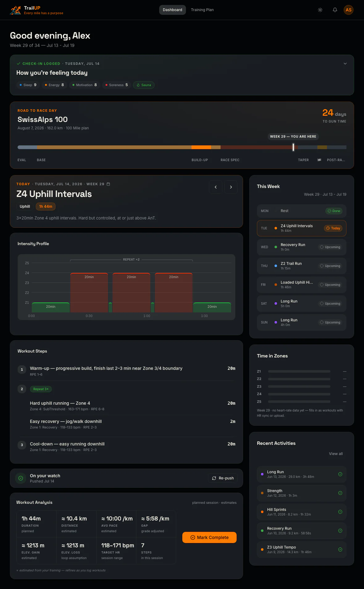Mark the workout complete

(x=209, y=537)
